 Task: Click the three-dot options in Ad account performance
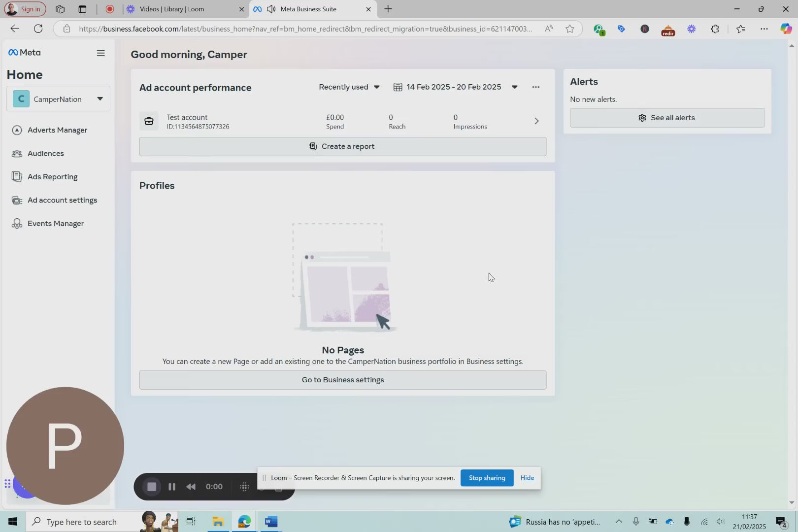(x=535, y=87)
